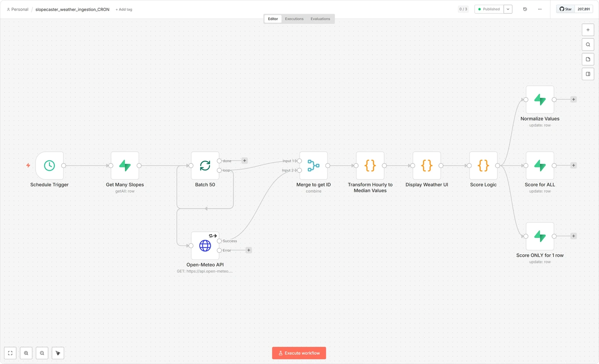This screenshot has width=599, height=364.
Task: Add node after Batch 50 done output
Action: click(245, 161)
